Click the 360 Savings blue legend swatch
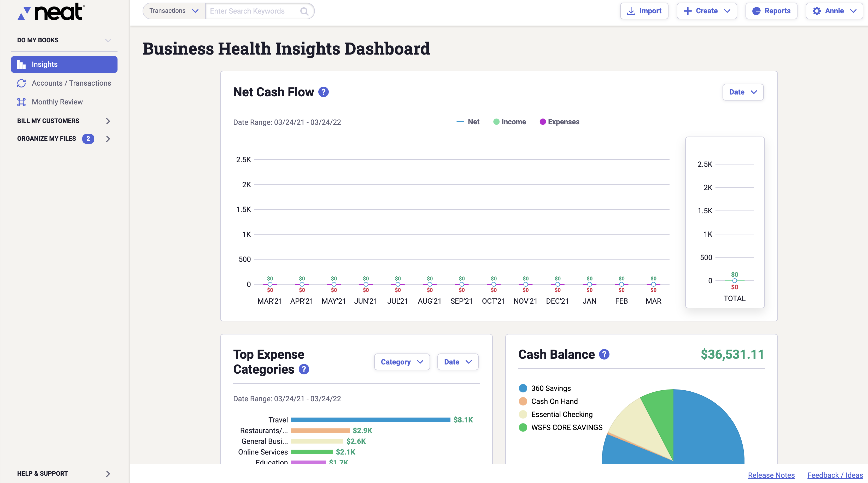This screenshot has height=483, width=868. (523, 388)
